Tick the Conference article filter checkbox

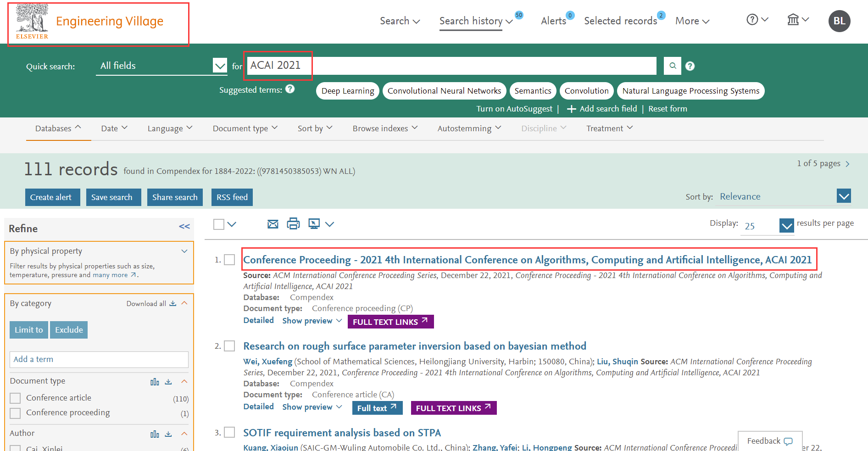pos(15,398)
